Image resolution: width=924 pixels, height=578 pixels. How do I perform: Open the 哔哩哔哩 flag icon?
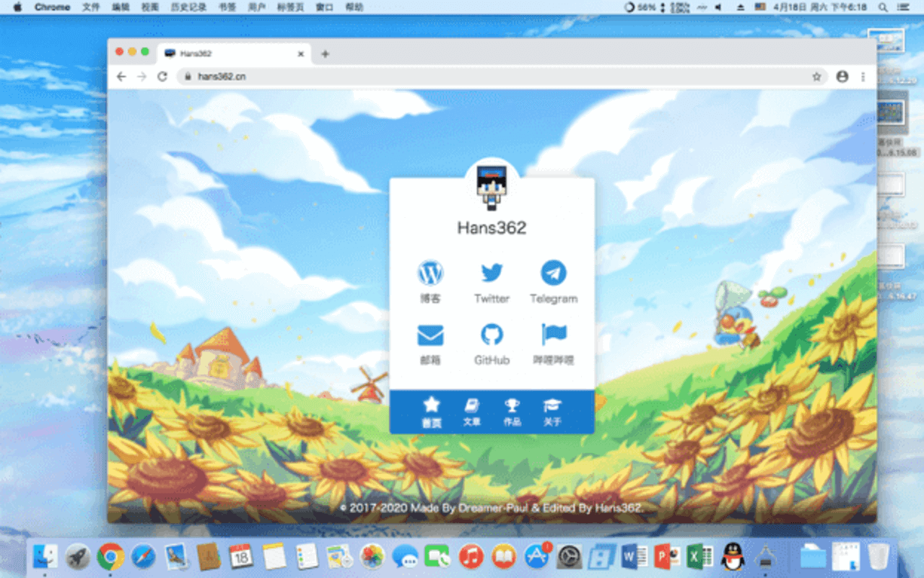point(554,334)
